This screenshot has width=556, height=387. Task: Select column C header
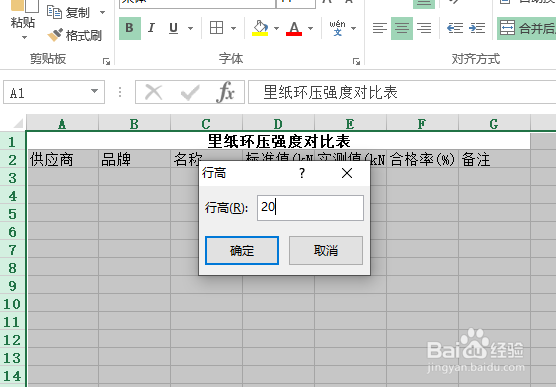tap(206, 123)
